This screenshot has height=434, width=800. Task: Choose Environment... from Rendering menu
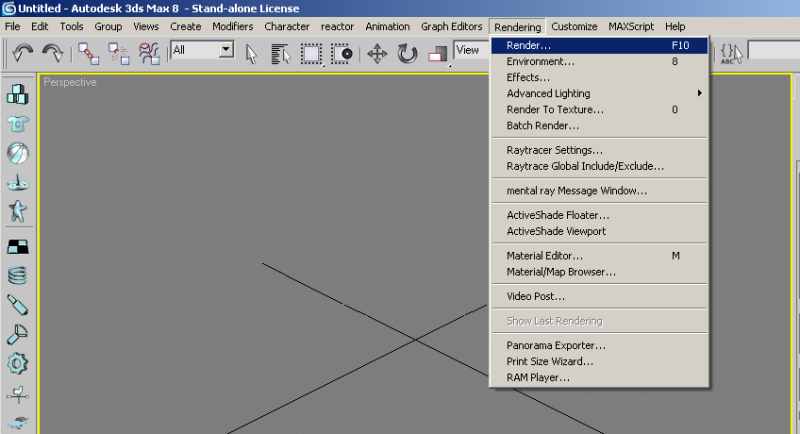tap(599, 62)
